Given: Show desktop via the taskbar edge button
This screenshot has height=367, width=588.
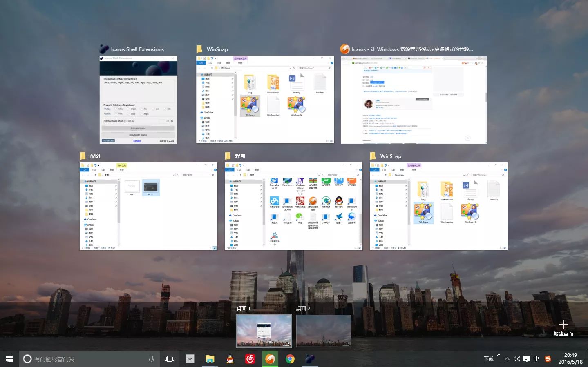Looking at the screenshot, I should (x=587, y=359).
